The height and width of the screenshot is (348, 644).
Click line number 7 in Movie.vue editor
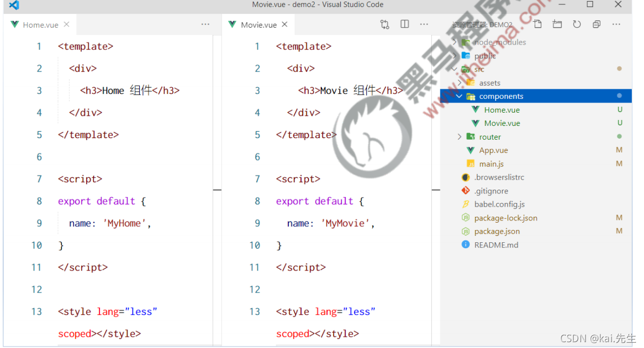tap(257, 179)
